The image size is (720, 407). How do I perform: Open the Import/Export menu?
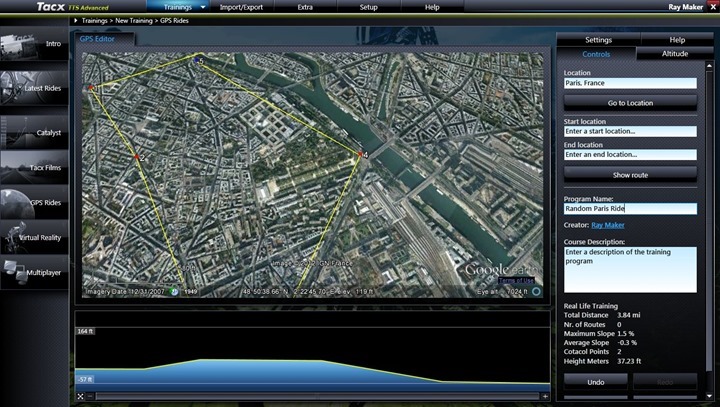(x=241, y=7)
